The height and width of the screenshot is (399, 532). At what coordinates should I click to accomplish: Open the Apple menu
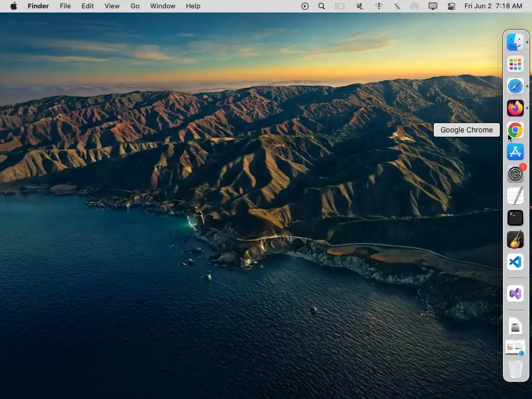(14, 6)
